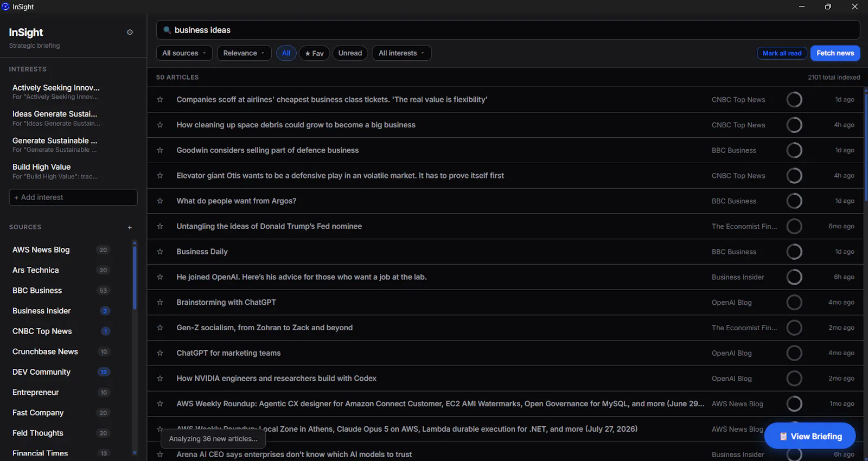868x461 pixels.
Task: Star 'What do people want from Argos?'
Action: point(160,201)
